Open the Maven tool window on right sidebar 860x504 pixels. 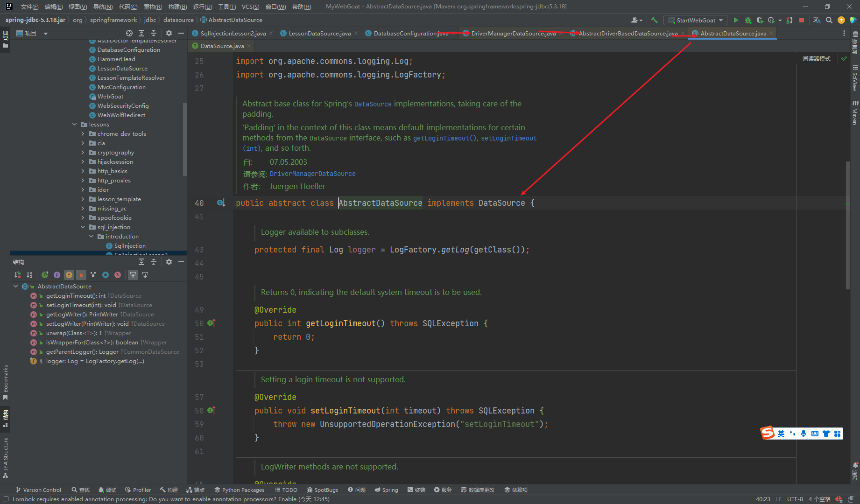click(x=855, y=112)
